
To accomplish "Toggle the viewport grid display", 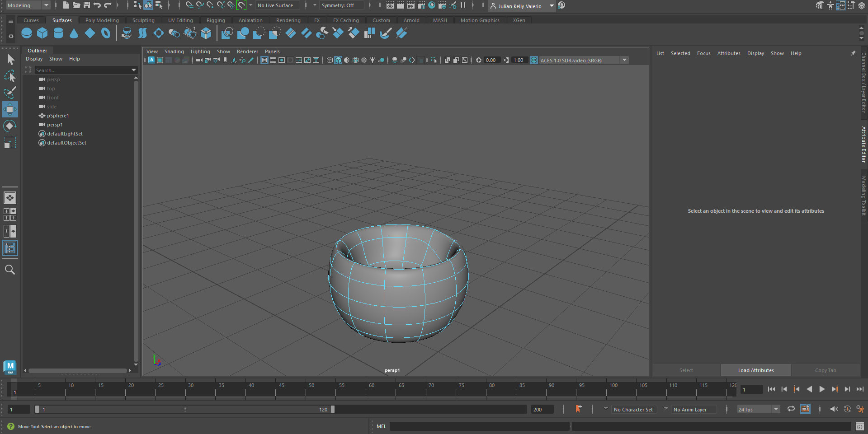I will pyautogui.click(x=264, y=60).
